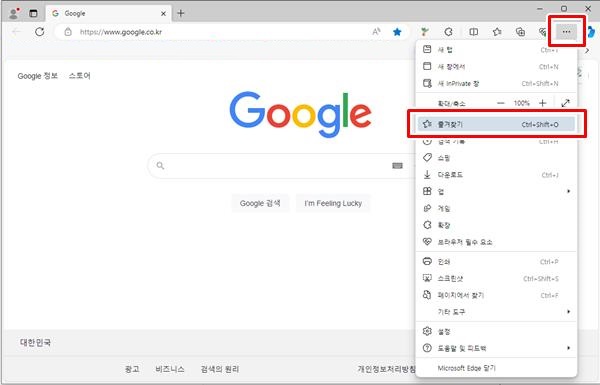Screen dimensions: 600x385
Task: Select 스크린샷 from the menu
Action: (x=496, y=279)
